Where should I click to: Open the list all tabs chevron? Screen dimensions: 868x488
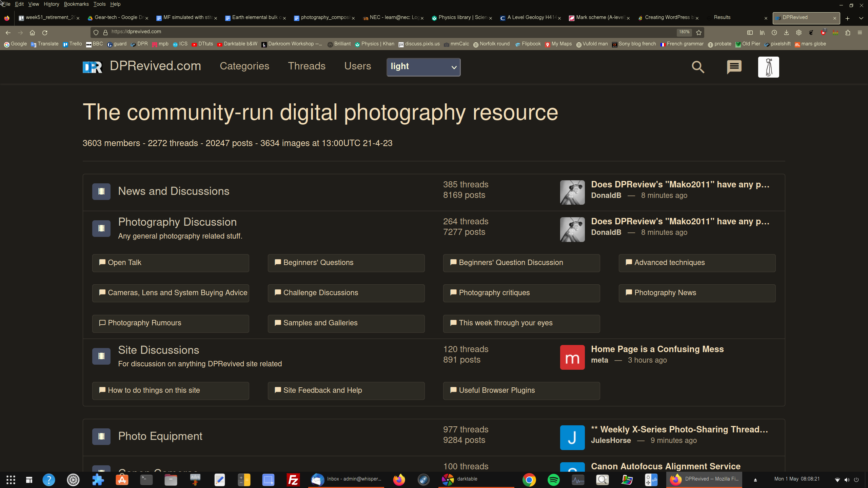pyautogui.click(x=861, y=18)
